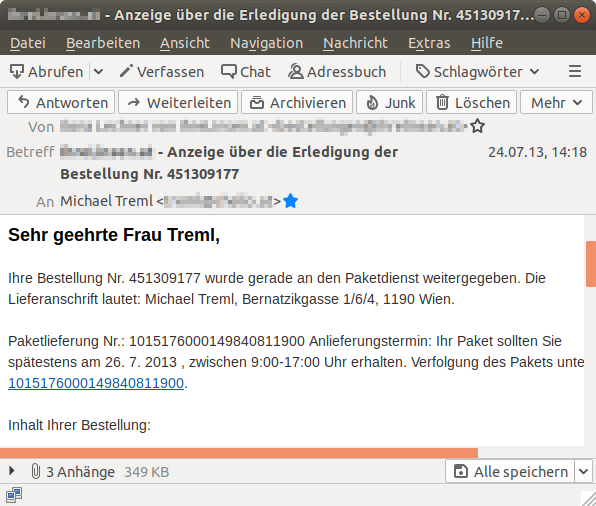Viewport: 596px width, 506px height.
Task: Open the Adressbuch address book
Action: point(337,71)
